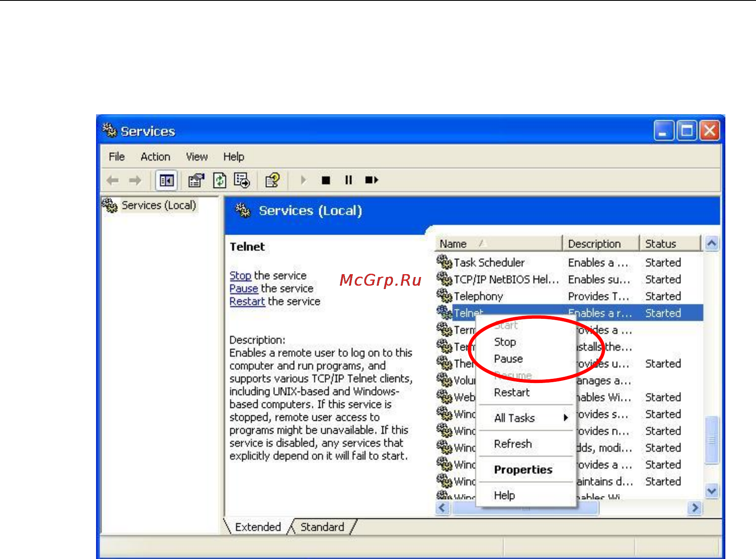This screenshot has width=756, height=559.
Task: Select the Task Scheduler service row
Action: pos(569,262)
